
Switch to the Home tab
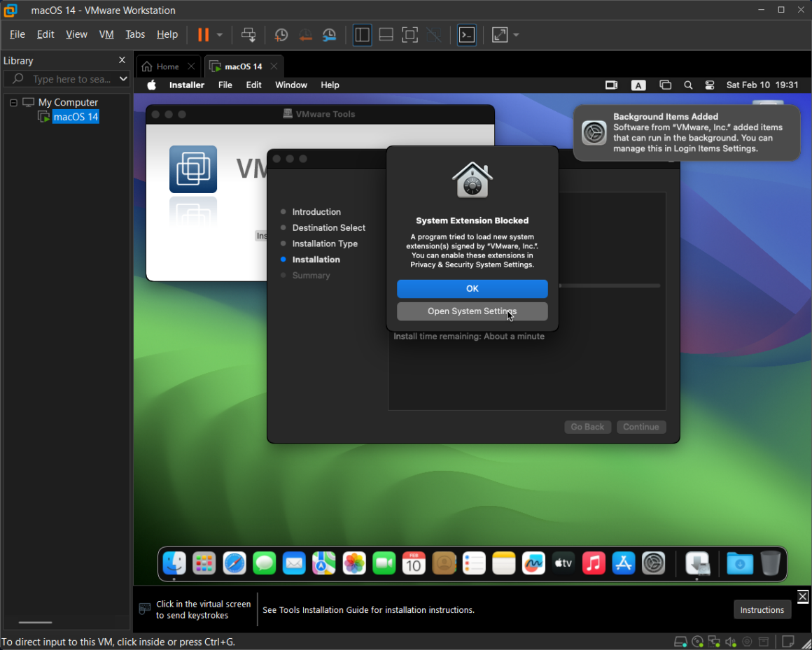168,66
